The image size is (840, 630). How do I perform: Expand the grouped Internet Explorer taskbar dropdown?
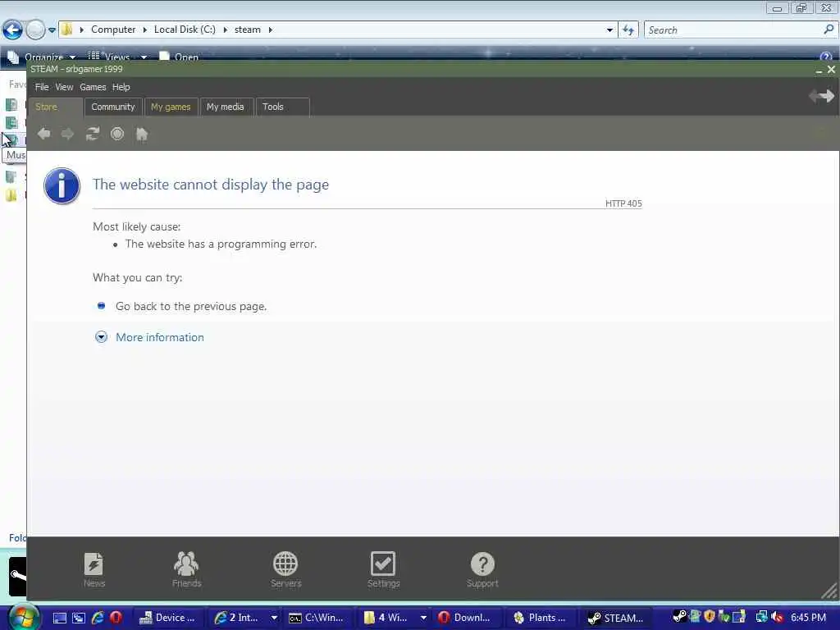click(274, 618)
